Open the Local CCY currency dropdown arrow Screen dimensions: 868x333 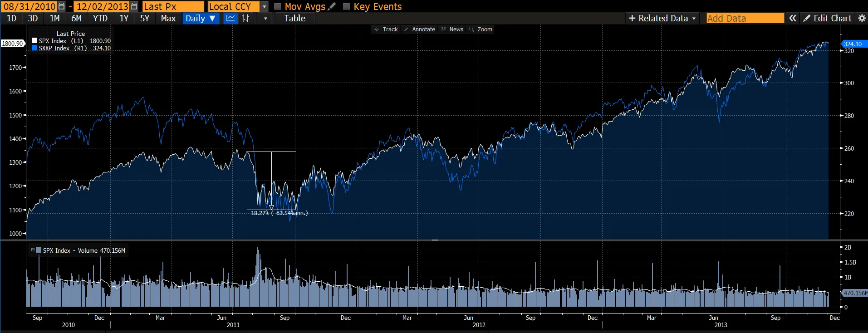[265, 7]
